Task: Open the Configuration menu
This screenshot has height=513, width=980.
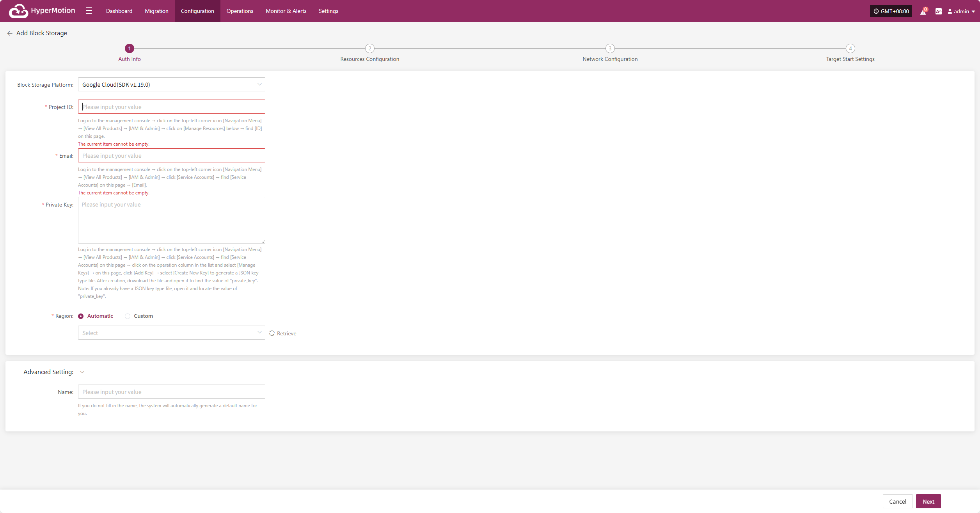Action: pyautogui.click(x=197, y=11)
